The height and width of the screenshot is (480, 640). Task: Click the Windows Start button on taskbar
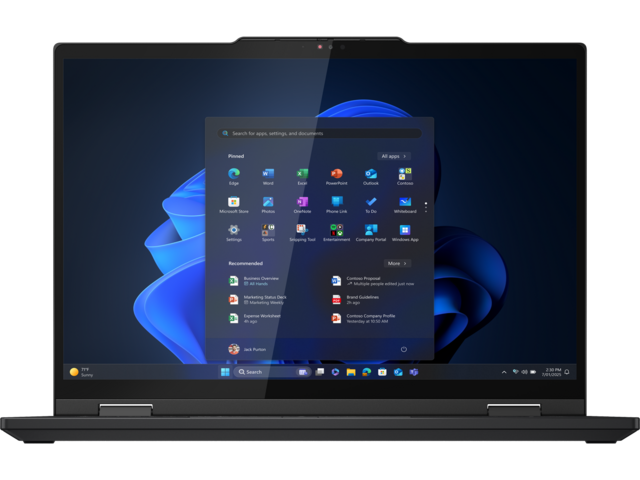click(x=225, y=372)
